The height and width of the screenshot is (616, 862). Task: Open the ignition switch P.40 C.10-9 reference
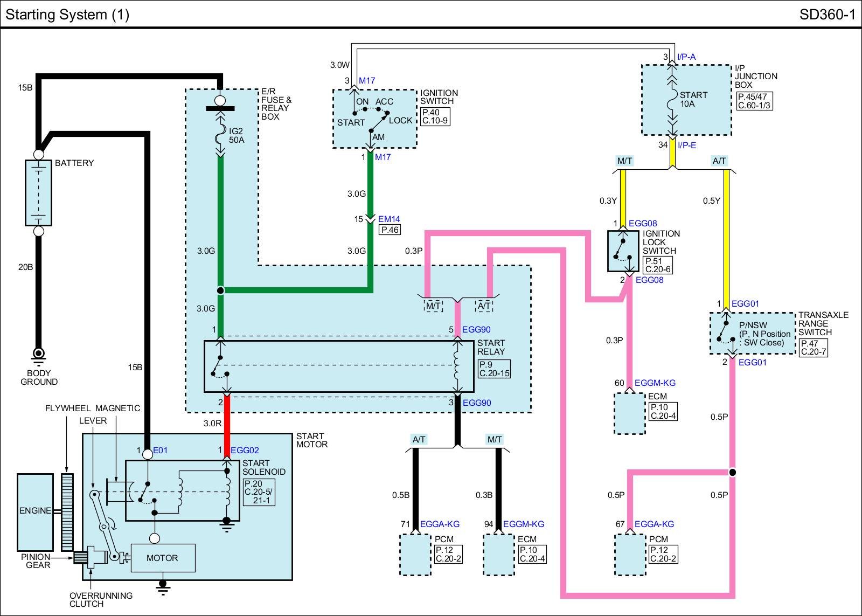(434, 117)
